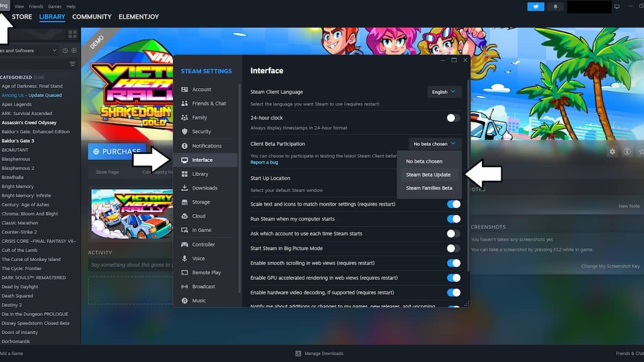Choose Steam Beta Update option
The width and height of the screenshot is (644, 362).
click(x=428, y=175)
